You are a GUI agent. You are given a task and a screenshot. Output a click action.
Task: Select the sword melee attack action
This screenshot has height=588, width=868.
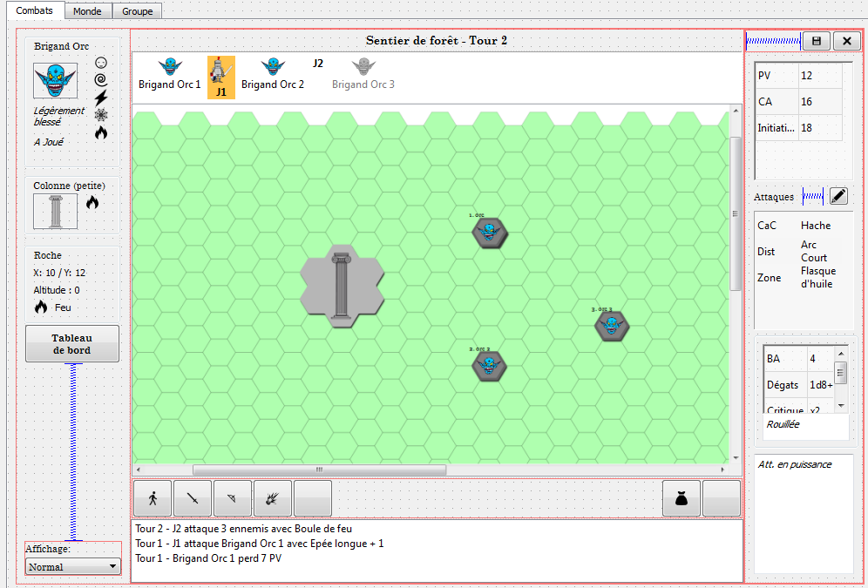tap(193, 498)
